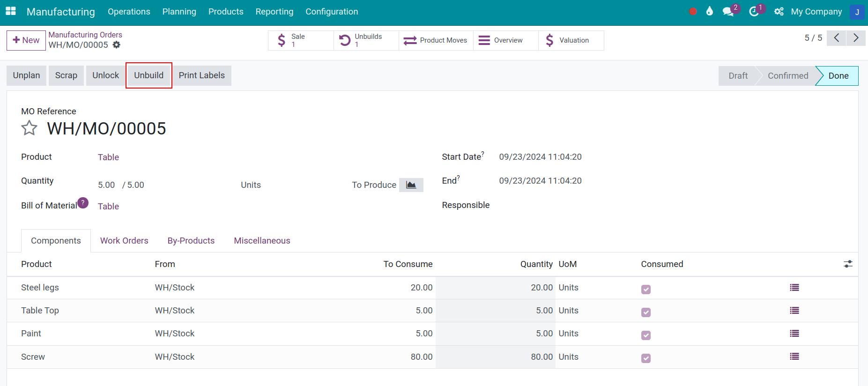Screen dimensions: 868x386
Task: Mark the MO as favorite star
Action: click(x=29, y=128)
